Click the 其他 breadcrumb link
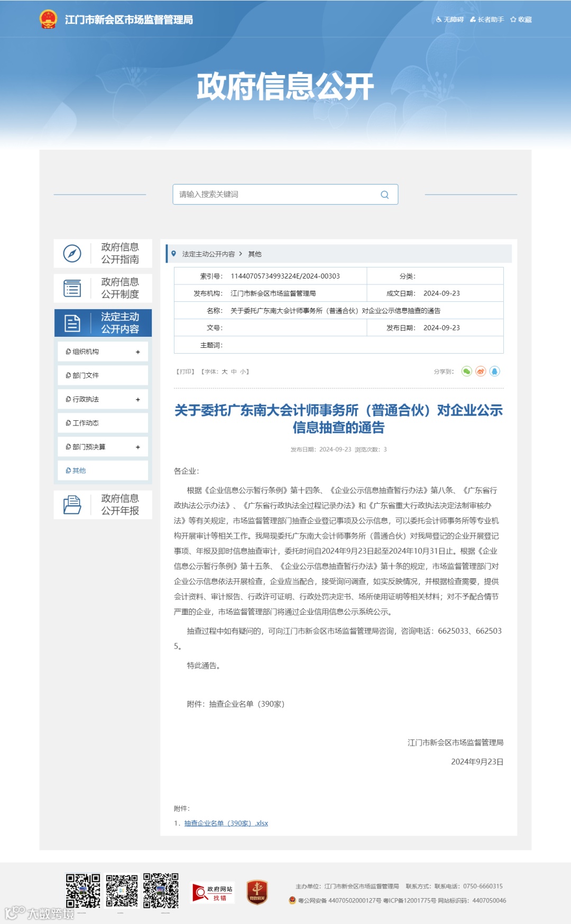The width and height of the screenshot is (571, 924). pyautogui.click(x=255, y=254)
